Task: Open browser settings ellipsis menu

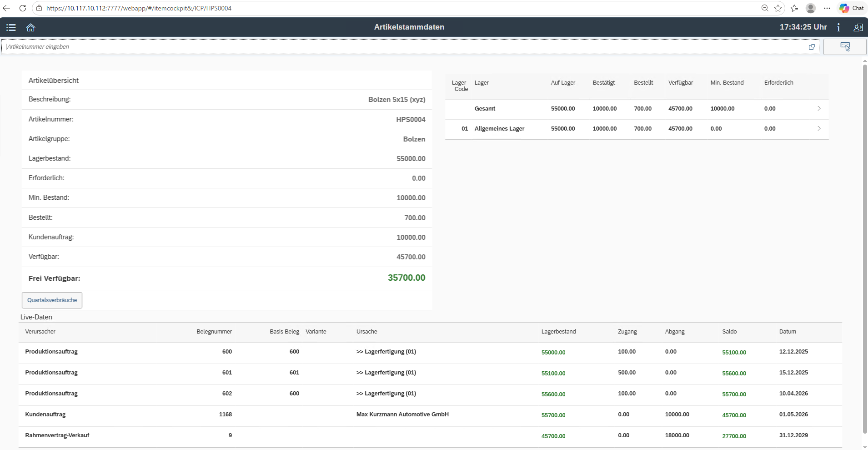Action: pyautogui.click(x=827, y=8)
